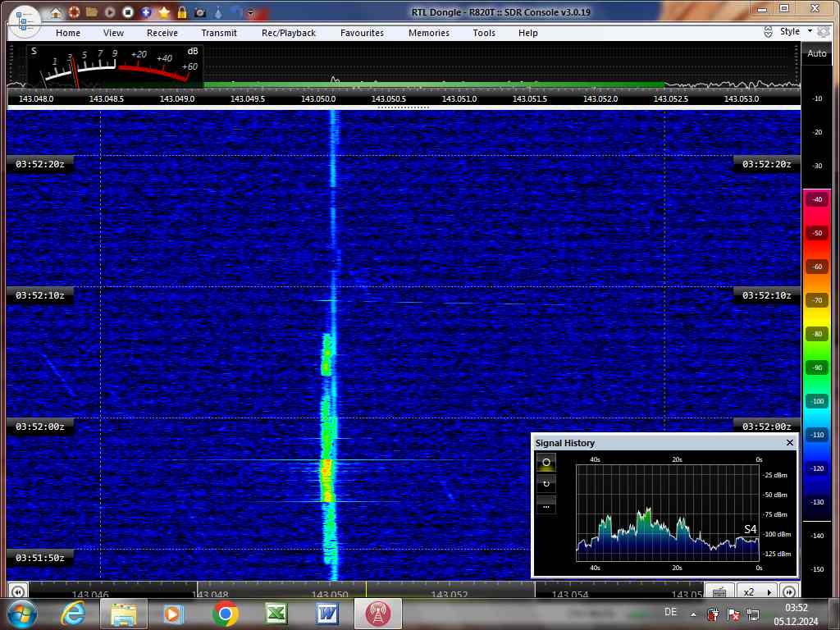
Task: Click the -40 level on the color scale
Action: pos(817,199)
